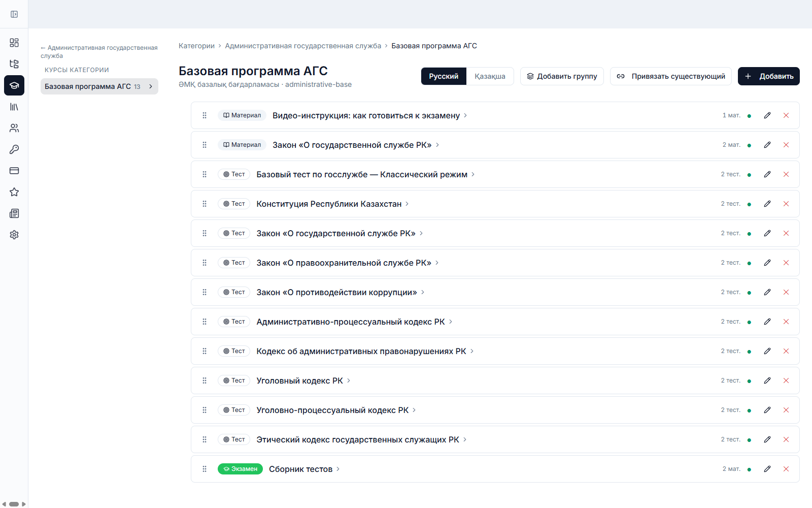Click drag handle of Базовый тест по госслужбе row

205,174
